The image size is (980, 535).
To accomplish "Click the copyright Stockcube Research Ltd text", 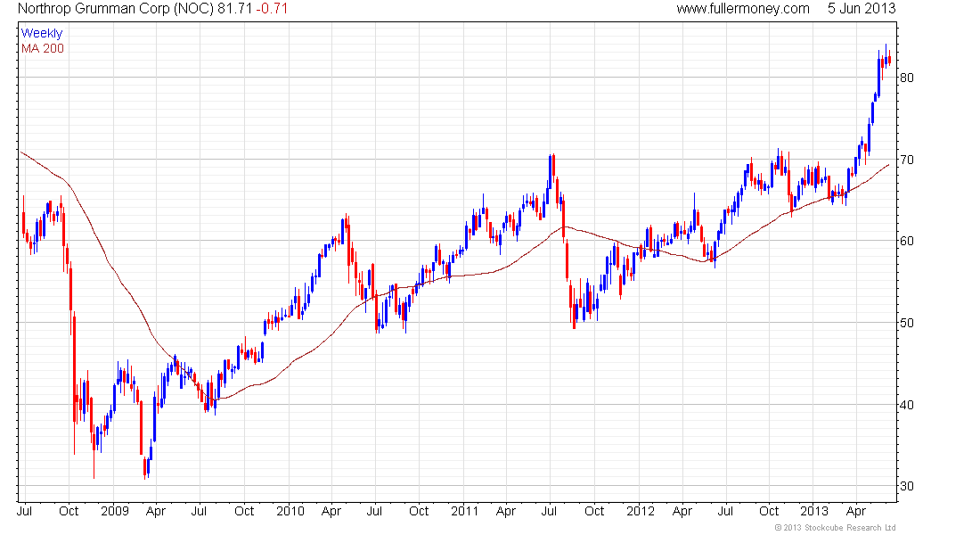I will pos(835,528).
